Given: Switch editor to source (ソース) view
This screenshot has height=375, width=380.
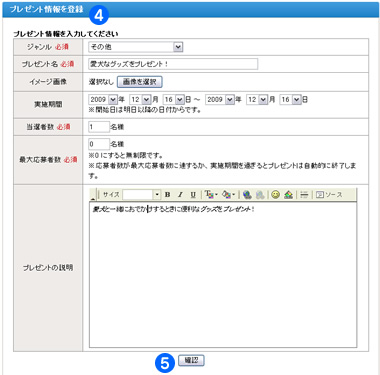Looking at the screenshot, I should tap(329, 195).
